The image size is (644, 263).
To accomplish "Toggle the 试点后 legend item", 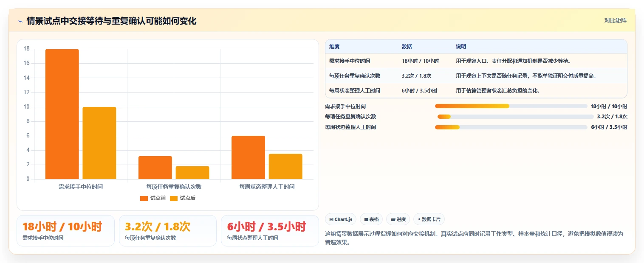I will click(183, 198).
